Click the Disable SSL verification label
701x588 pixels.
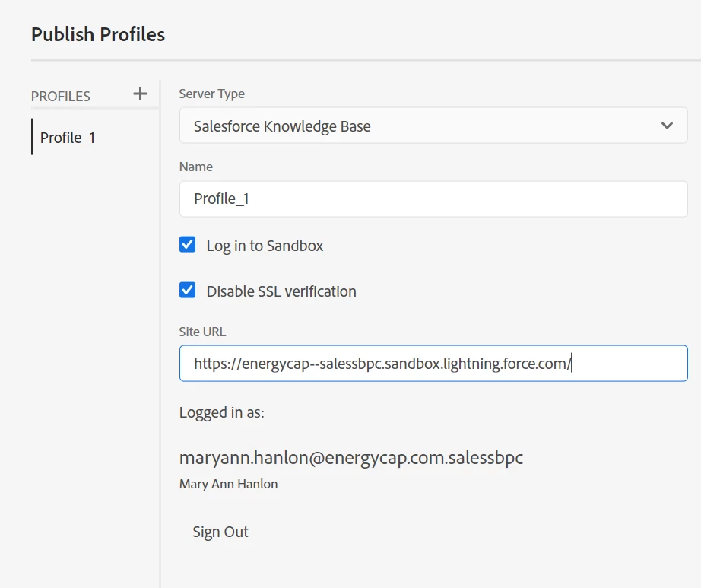tap(281, 291)
